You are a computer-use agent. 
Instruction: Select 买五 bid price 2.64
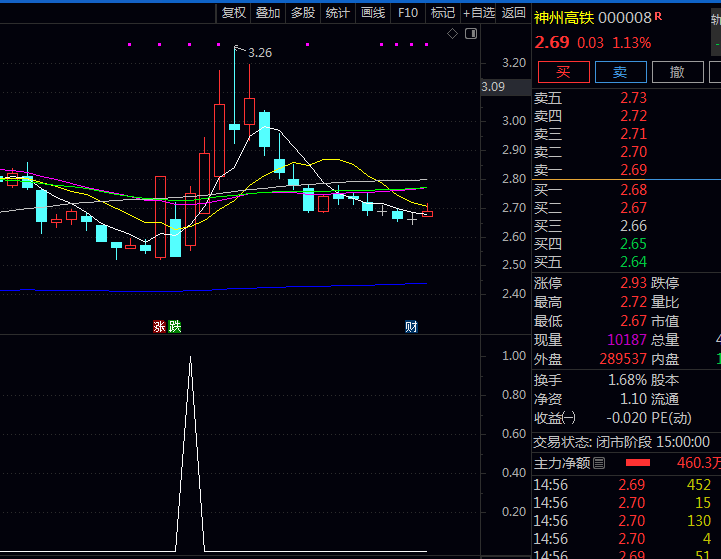pos(633,262)
